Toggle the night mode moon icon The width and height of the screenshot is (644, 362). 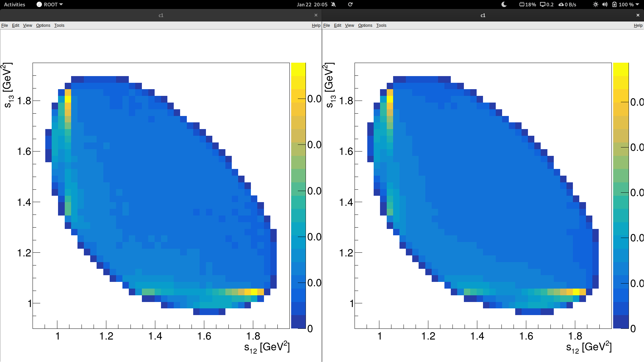coord(504,4)
